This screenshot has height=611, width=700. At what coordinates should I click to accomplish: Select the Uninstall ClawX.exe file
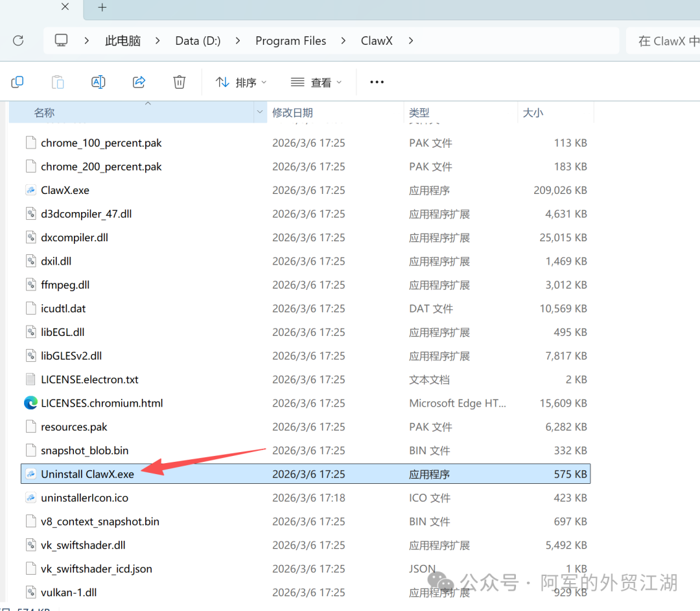(x=87, y=474)
